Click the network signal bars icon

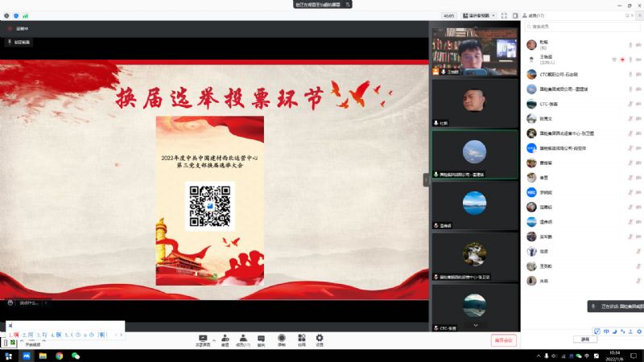(x=25, y=15)
